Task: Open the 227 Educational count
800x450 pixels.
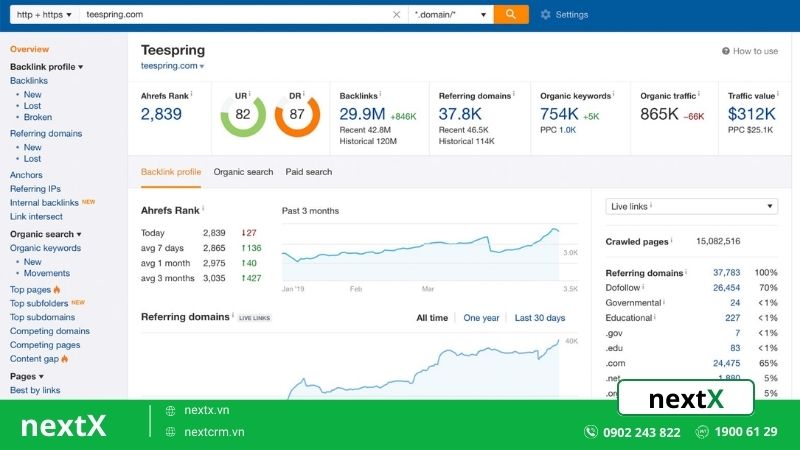Action: [732, 318]
